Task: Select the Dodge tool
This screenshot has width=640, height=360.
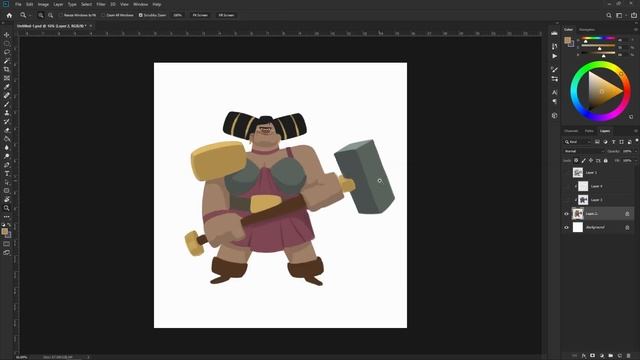Action: click(x=7, y=156)
